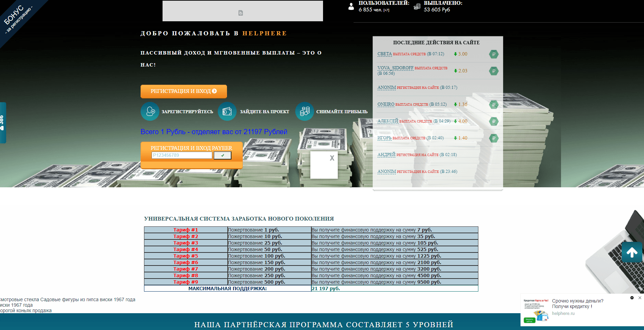Click the scroll-to-top arrow button
The height and width of the screenshot is (330, 644).
[x=632, y=252]
